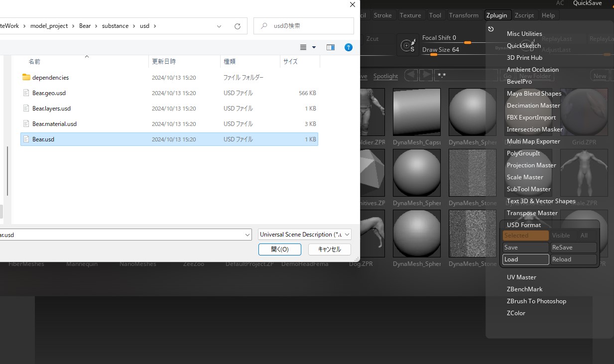Click the file icon beside Bear.layers.usd
The height and width of the screenshot is (364, 614).
[26, 108]
